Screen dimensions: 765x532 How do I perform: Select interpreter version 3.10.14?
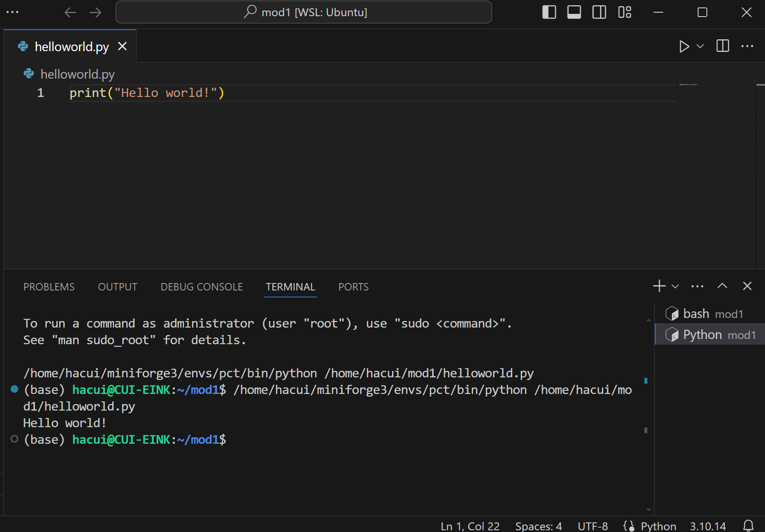708,526
